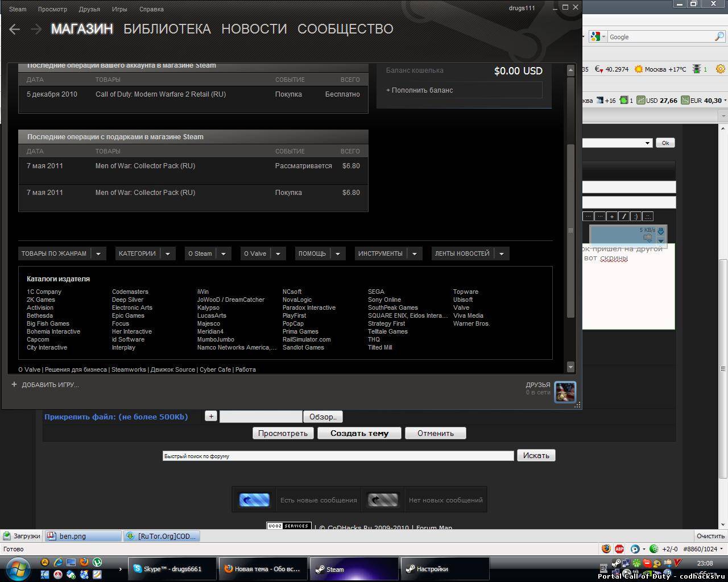This screenshot has height=582, width=728.
Task: Expand the ЛЕНТЫ НОВОСТЕЙ dropdown arrow
Action: [502, 253]
